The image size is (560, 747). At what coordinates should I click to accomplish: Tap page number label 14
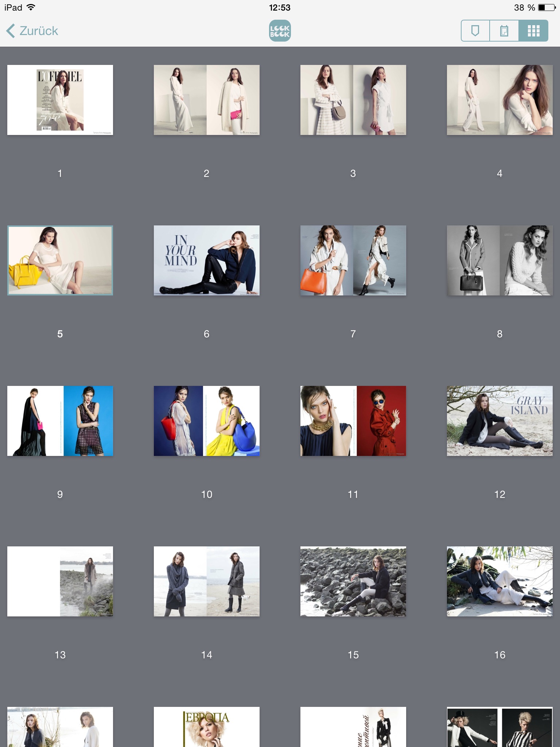(207, 655)
